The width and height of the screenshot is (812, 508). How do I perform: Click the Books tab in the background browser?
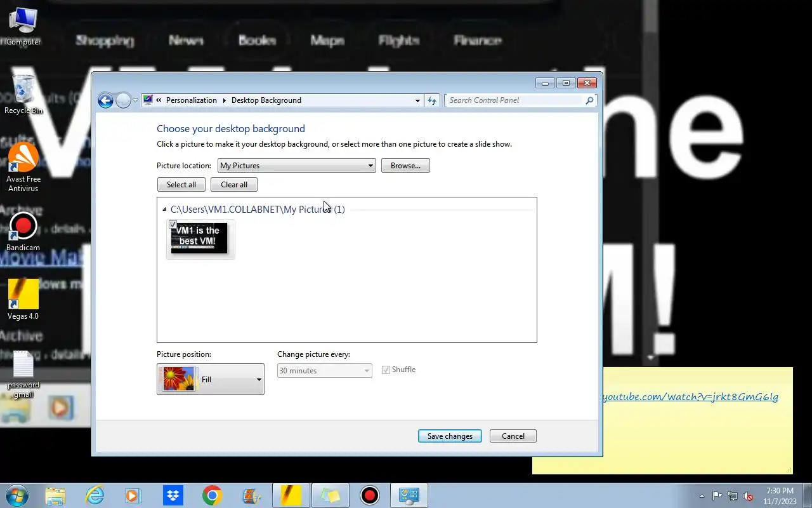(257, 41)
